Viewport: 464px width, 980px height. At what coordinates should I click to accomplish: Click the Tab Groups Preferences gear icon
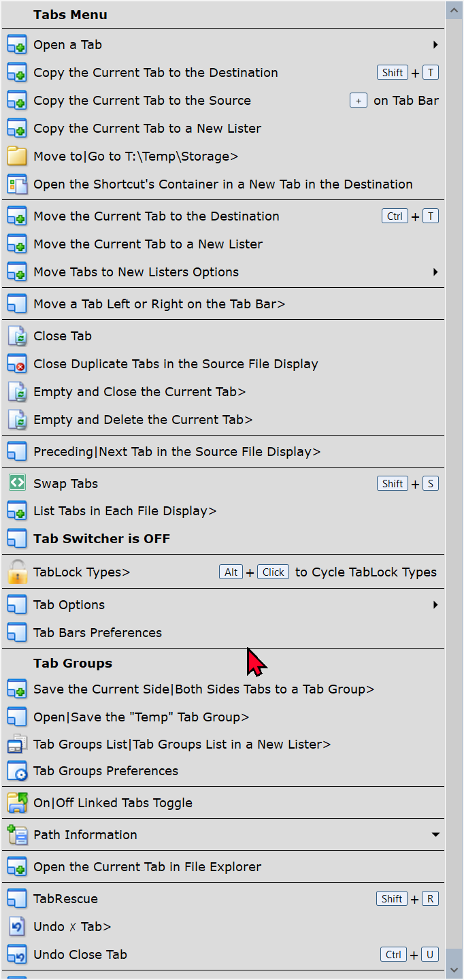[x=16, y=771]
